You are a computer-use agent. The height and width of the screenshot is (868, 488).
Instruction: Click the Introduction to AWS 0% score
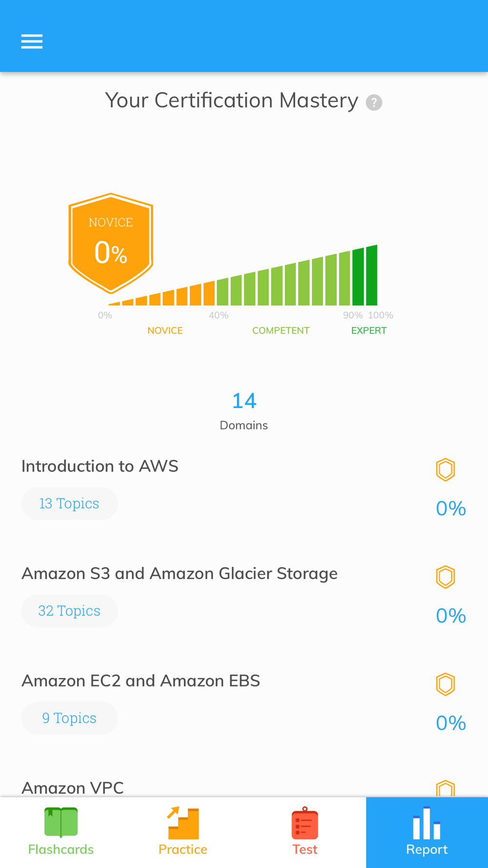point(451,509)
